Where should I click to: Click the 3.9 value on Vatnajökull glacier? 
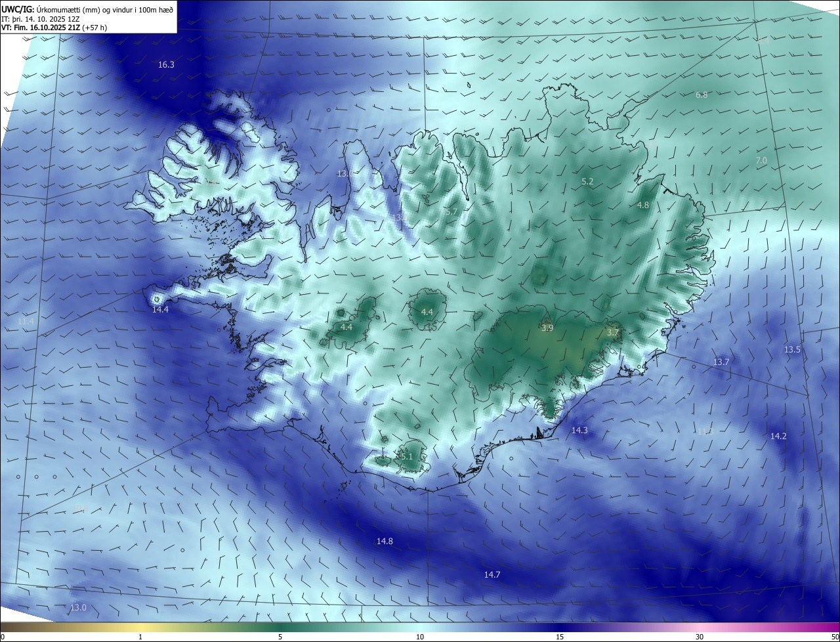coord(547,328)
